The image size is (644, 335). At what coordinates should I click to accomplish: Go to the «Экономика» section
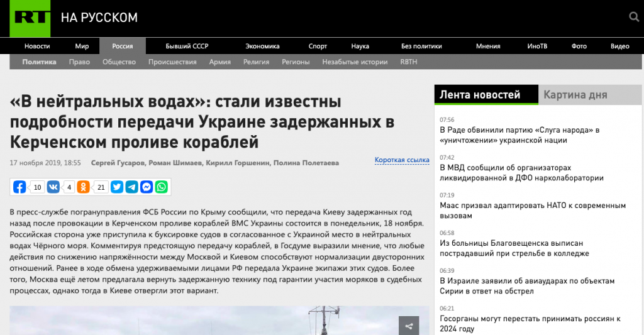[262, 46]
